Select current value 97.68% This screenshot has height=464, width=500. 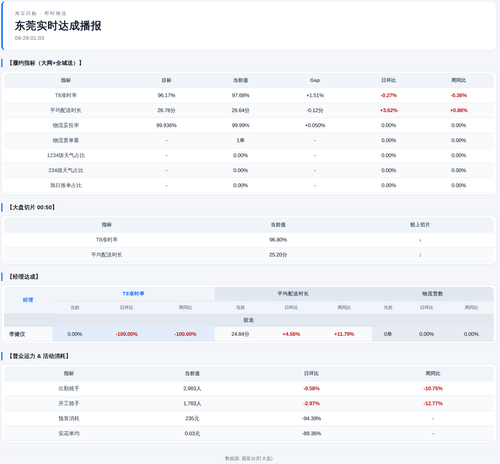pos(241,95)
